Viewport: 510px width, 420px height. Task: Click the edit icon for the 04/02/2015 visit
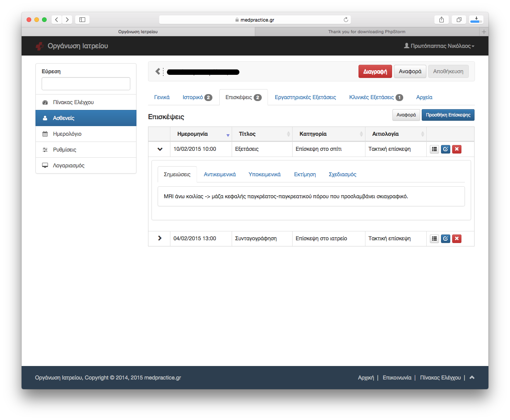446,239
